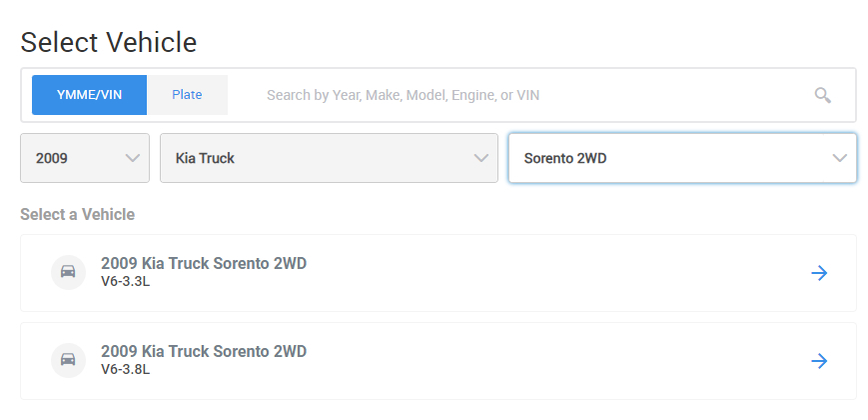Select the V6-3.8L engine label

click(126, 370)
